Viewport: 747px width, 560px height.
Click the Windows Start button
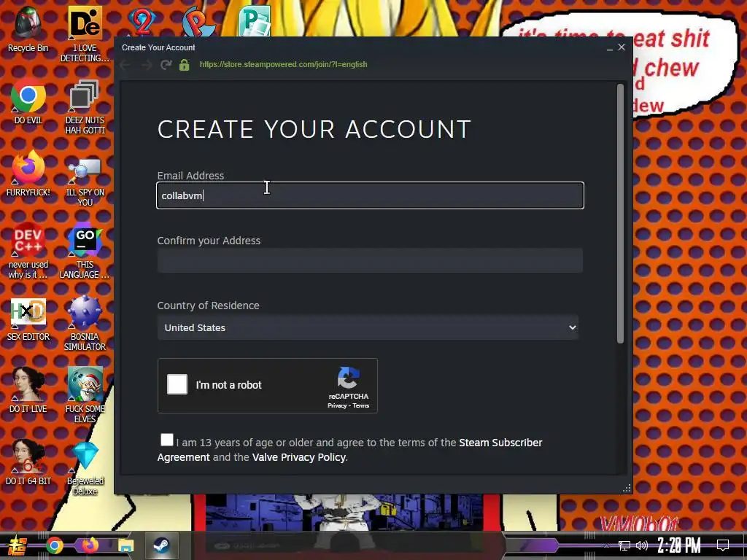[16, 545]
